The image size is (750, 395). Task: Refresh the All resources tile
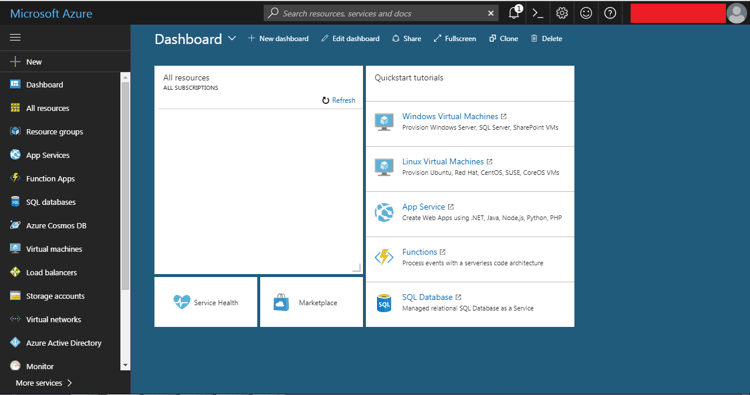coord(339,100)
